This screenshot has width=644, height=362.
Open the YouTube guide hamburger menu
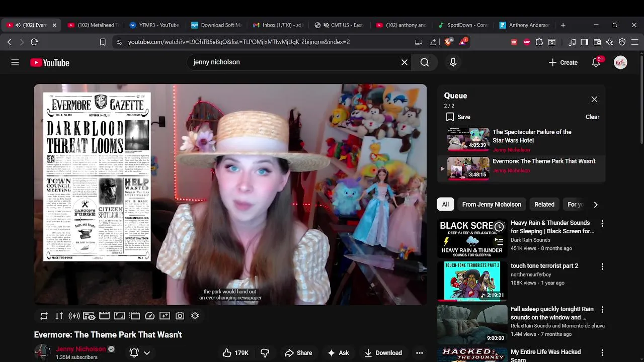click(15, 62)
